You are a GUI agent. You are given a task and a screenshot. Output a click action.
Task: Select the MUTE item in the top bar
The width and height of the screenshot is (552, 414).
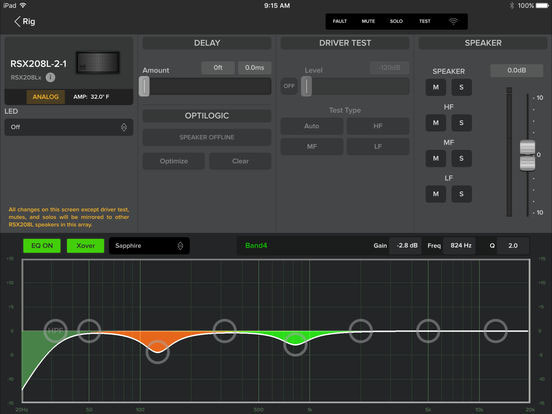coord(368,21)
